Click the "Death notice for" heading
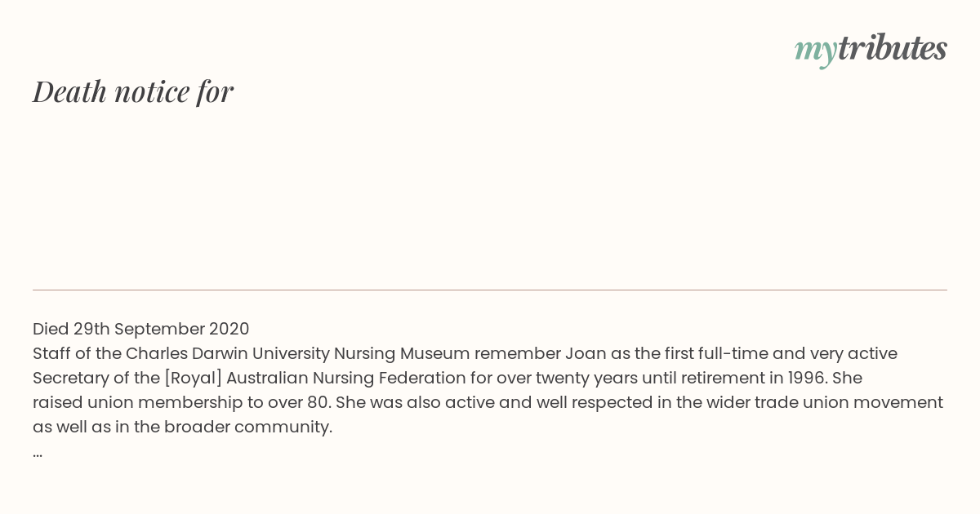This screenshot has width=980, height=514. click(x=133, y=91)
